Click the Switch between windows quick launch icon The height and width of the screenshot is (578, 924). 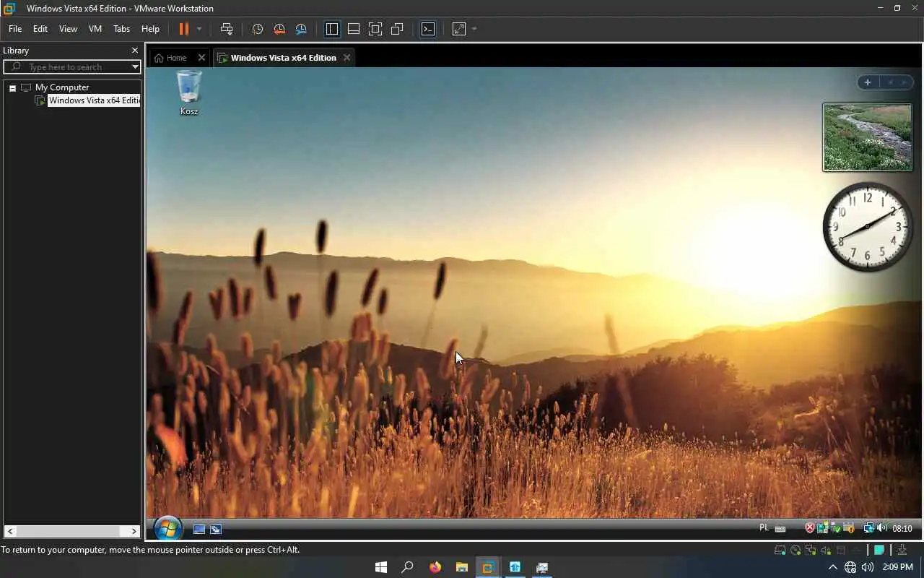[216, 529]
